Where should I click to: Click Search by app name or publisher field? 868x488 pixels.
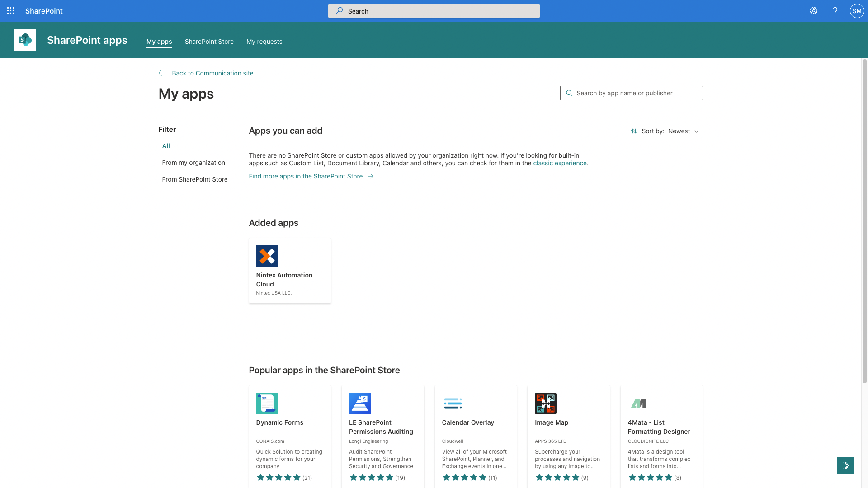(632, 93)
